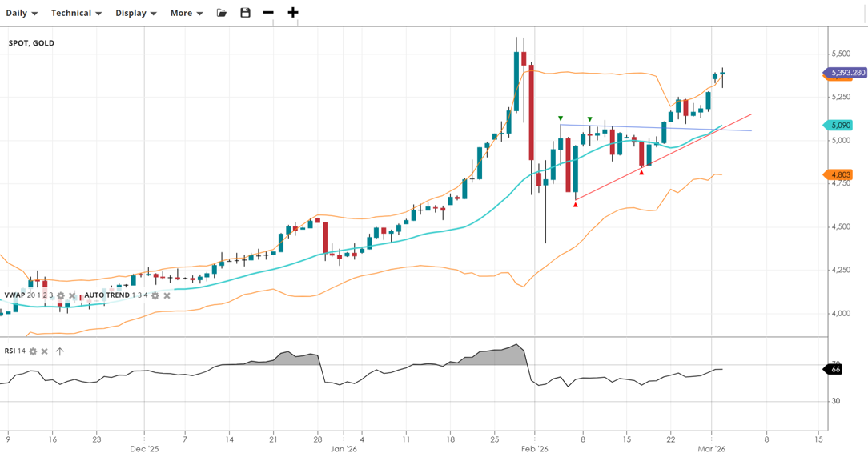Remove the AUTO TREND indicator
The height and width of the screenshot is (453, 868).
[x=167, y=295]
